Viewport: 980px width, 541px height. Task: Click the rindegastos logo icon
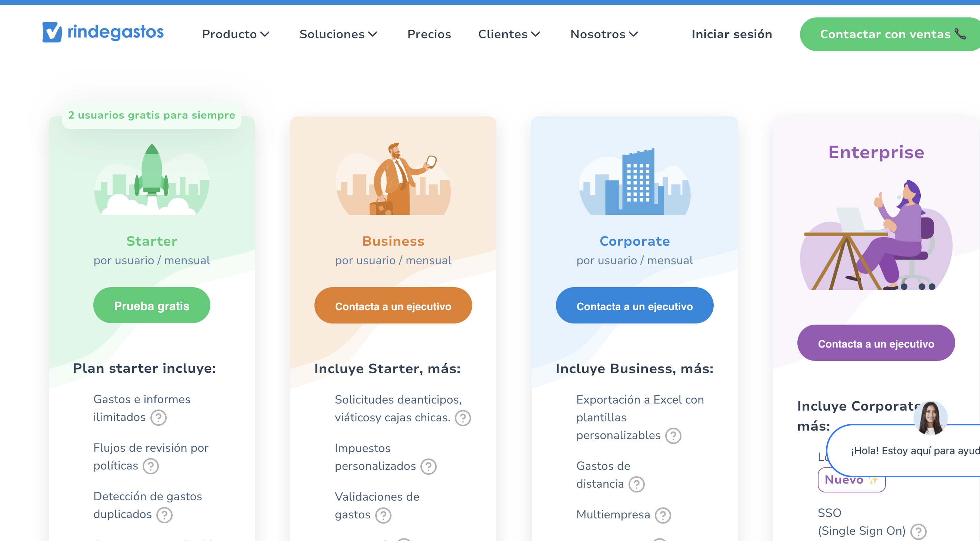(52, 32)
